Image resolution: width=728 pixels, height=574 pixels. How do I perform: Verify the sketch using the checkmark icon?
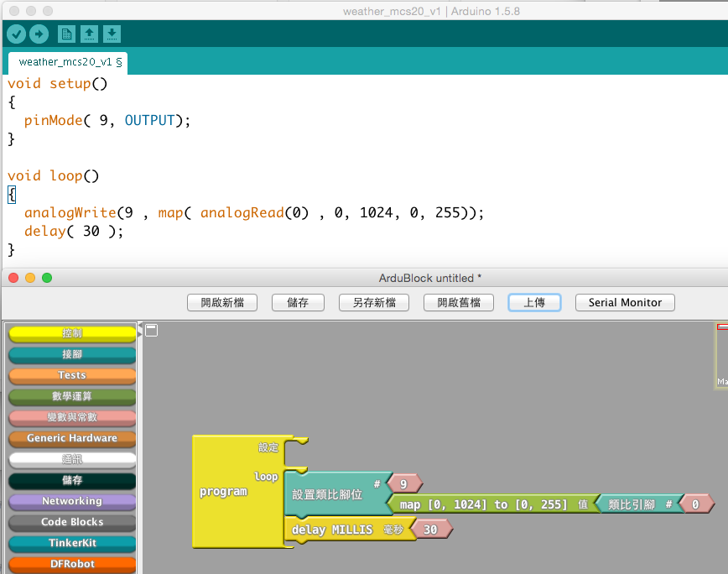point(16,34)
